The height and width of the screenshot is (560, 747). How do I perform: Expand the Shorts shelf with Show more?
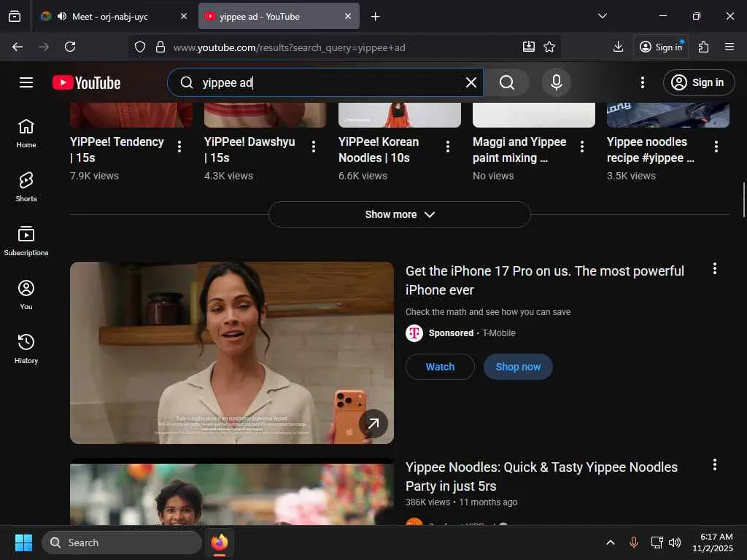coord(399,214)
